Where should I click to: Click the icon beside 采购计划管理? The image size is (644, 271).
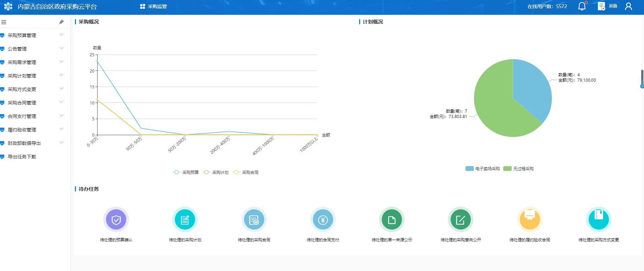coord(2,76)
